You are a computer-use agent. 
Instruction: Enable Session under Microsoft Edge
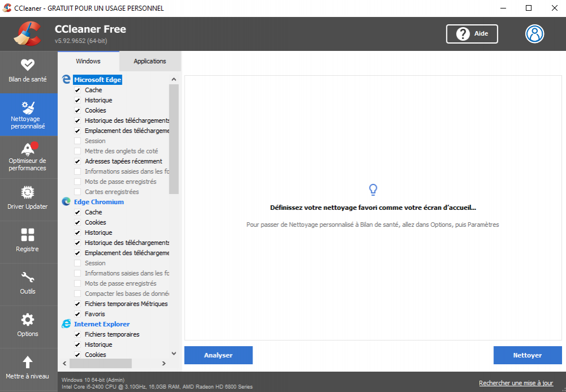point(78,141)
